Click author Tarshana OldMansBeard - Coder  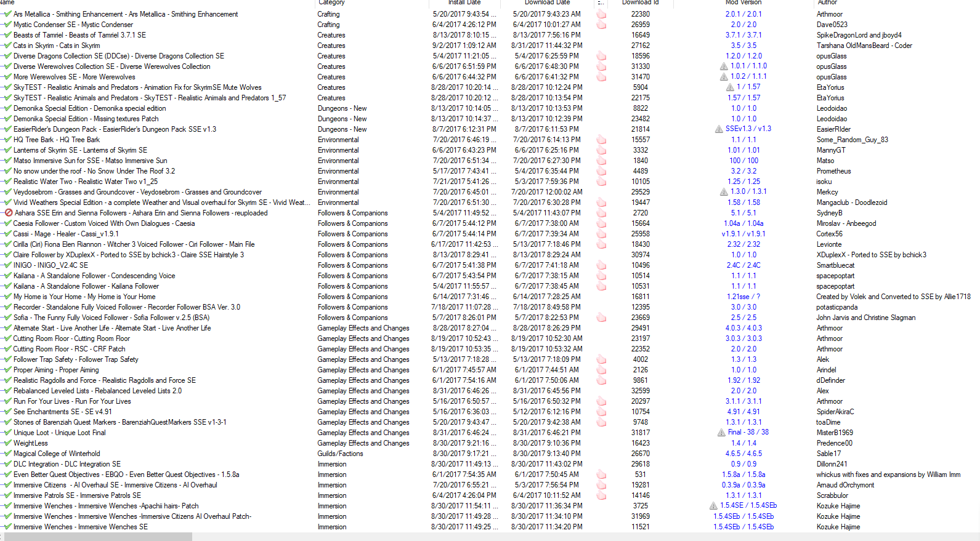(865, 46)
